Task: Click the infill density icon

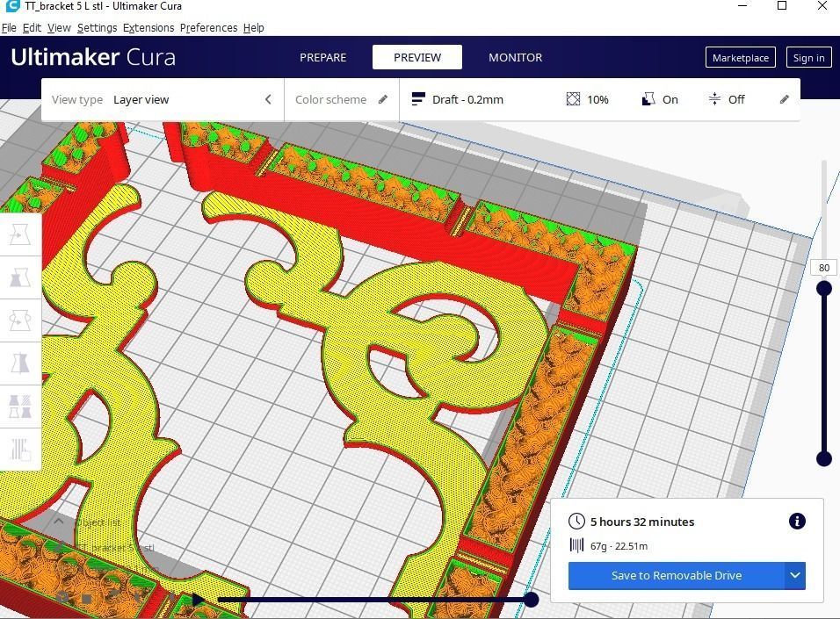Action: (x=573, y=99)
